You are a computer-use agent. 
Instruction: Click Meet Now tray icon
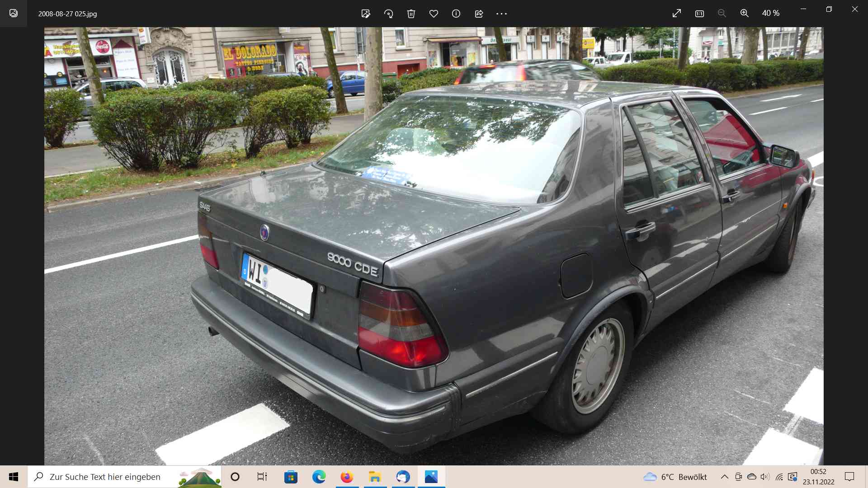tap(738, 477)
